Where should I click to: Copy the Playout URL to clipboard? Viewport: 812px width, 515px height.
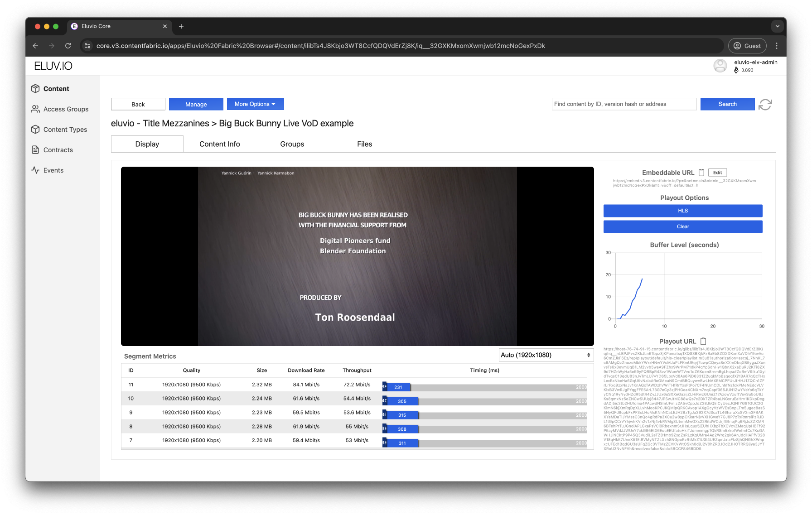tap(703, 341)
